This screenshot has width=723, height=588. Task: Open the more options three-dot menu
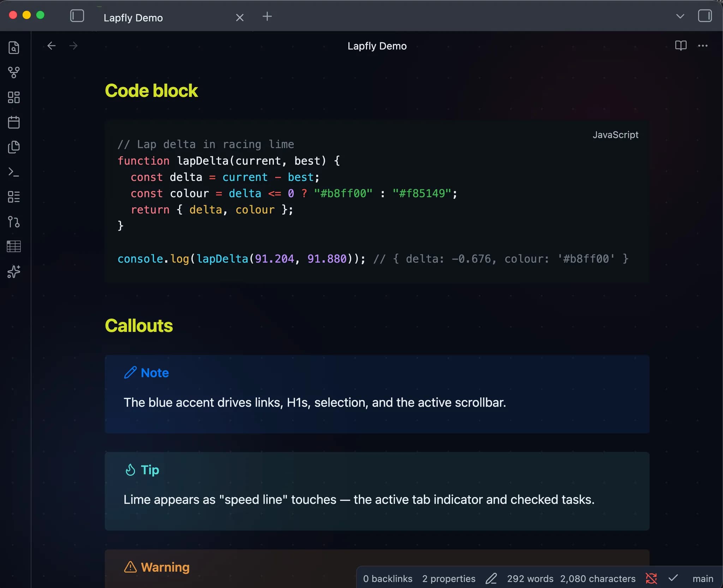click(x=703, y=46)
